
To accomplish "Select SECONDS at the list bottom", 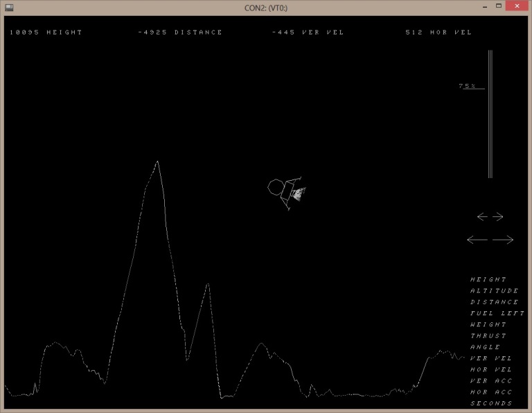I will click(x=491, y=403).
